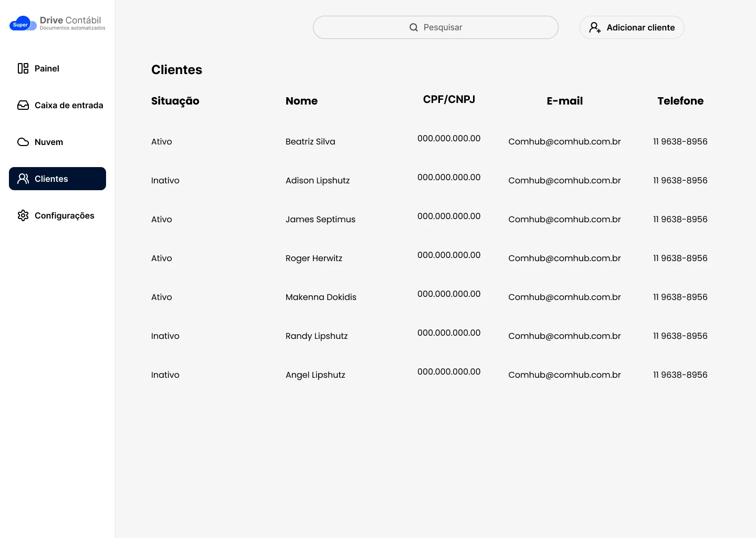Select client Beatriz Silva
756x538 pixels.
[310, 141]
